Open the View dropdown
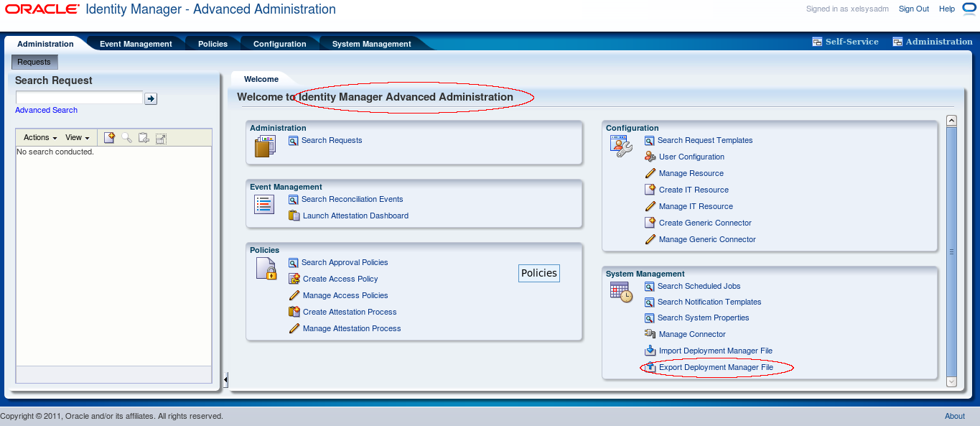The width and height of the screenshot is (980, 426). [78, 137]
